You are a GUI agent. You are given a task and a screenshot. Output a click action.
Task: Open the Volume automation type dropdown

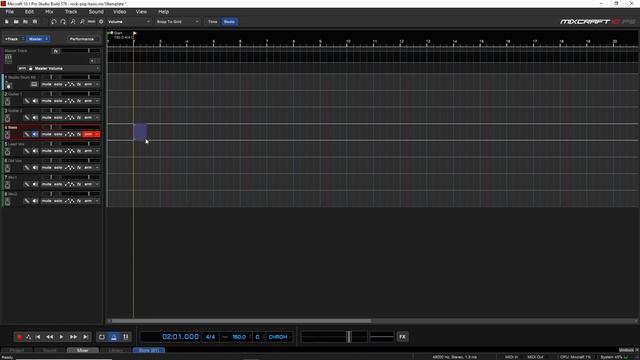[x=129, y=22]
